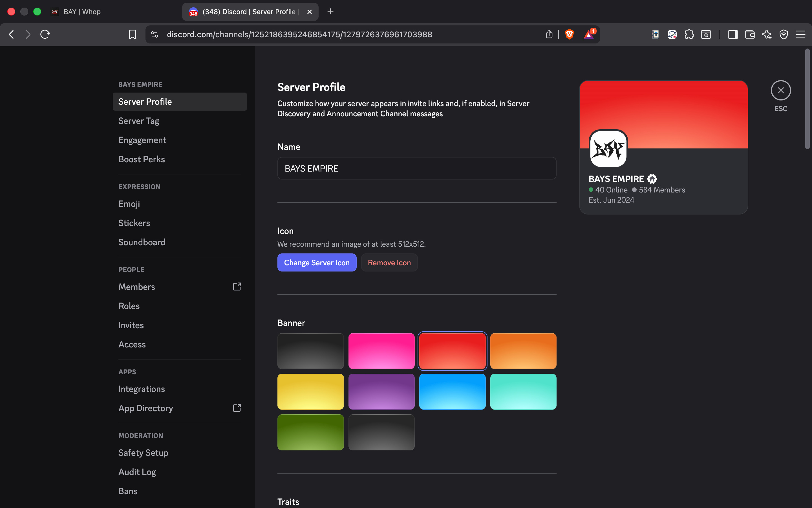Open the Brave Wallet icon
This screenshot has height=508, width=812.
tap(750, 34)
